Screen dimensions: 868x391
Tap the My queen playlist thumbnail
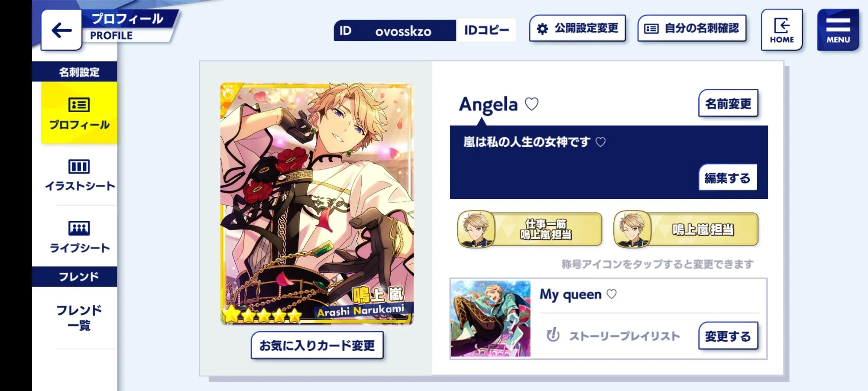coord(491,319)
